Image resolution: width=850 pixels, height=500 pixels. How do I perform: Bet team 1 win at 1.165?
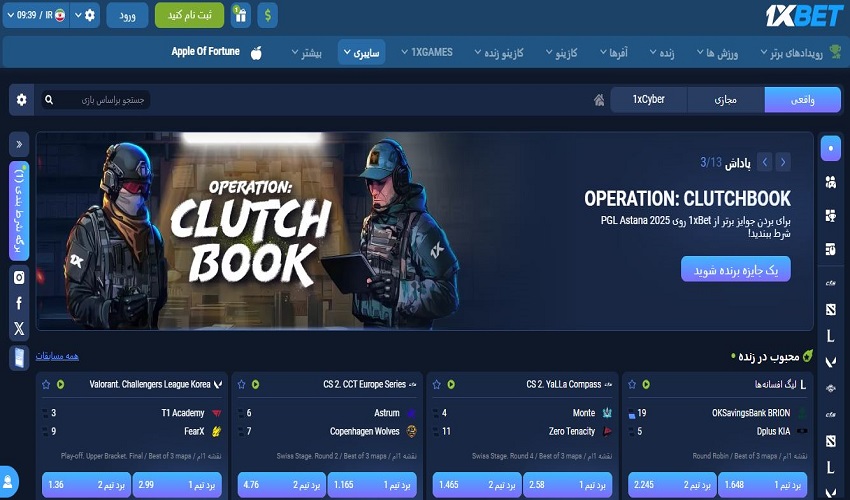[372, 485]
